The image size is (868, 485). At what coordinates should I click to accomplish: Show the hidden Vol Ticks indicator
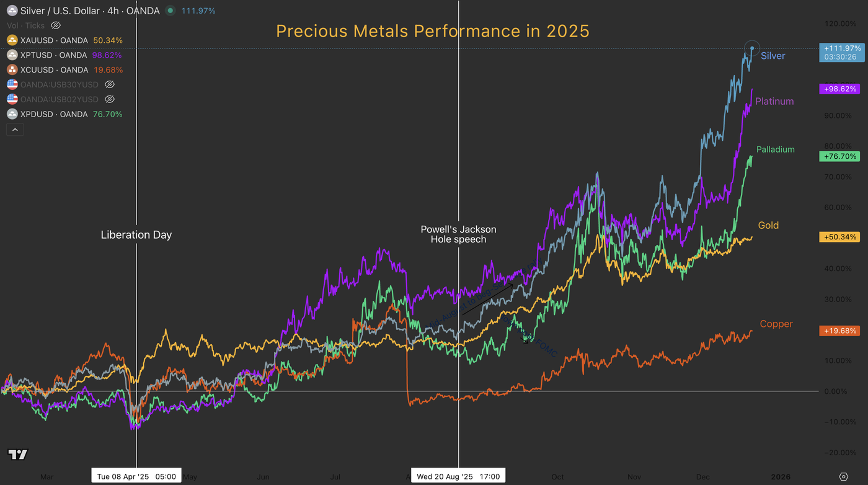pyautogui.click(x=55, y=25)
